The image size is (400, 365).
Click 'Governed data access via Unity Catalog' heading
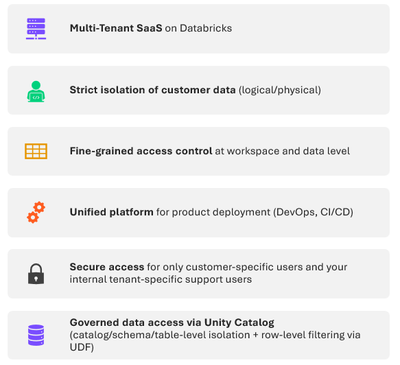(172, 322)
